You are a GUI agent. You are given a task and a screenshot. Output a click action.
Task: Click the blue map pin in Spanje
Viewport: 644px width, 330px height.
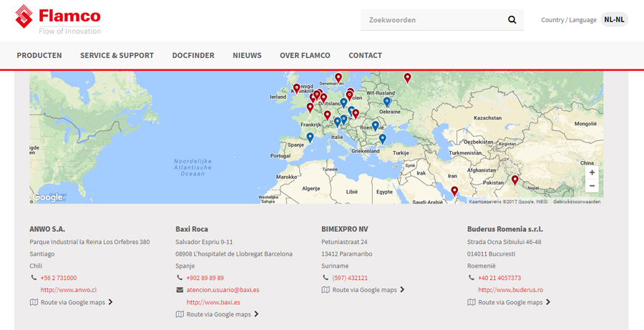click(x=310, y=137)
